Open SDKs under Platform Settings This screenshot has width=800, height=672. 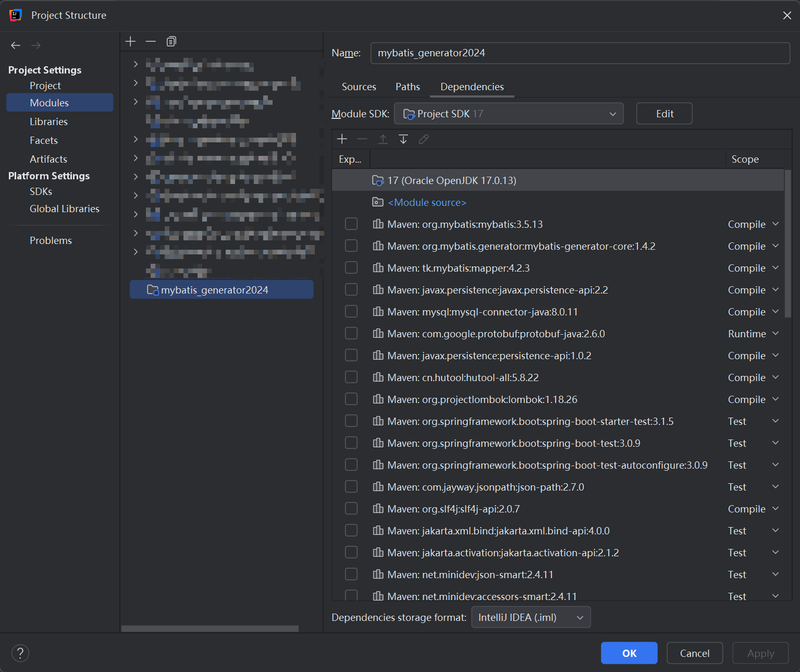point(41,191)
